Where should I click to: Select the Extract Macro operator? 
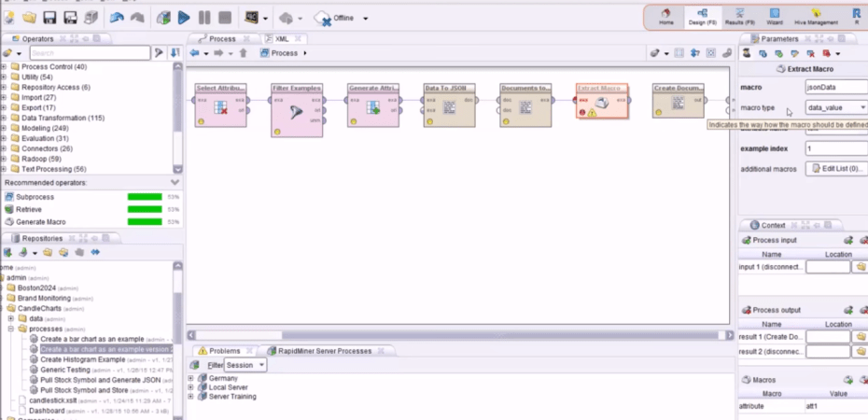(x=601, y=105)
